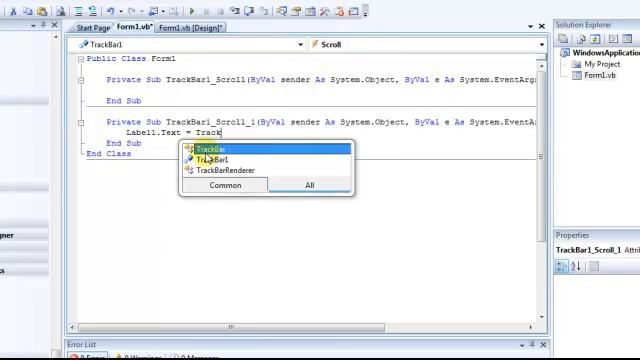Open Object Browser toolbar icon
640x360 pixels.
coord(310,11)
